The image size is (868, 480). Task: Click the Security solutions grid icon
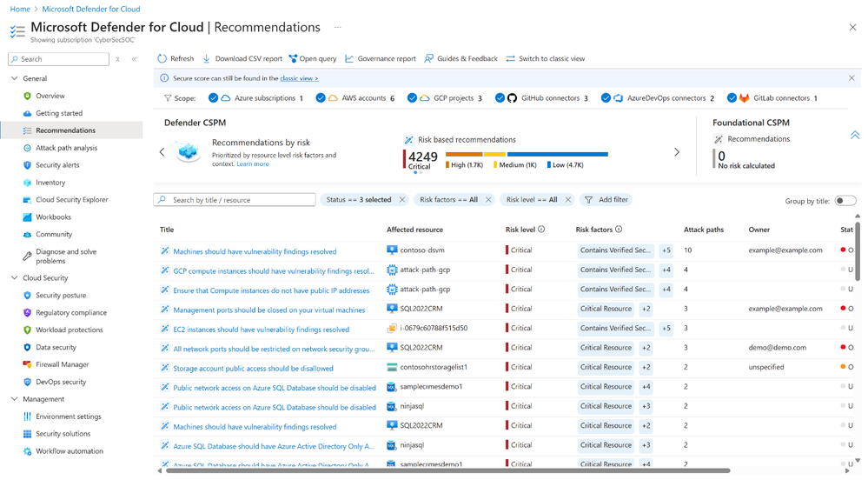[27, 434]
